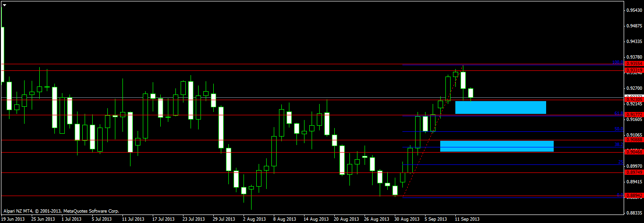Click the red 0.91772 price tag
The height and width of the screenshot is (223, 644).
click(x=634, y=115)
